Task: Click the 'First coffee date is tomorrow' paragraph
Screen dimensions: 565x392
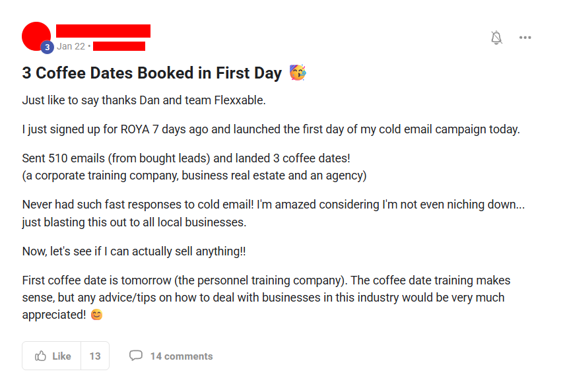Action: [x=266, y=297]
